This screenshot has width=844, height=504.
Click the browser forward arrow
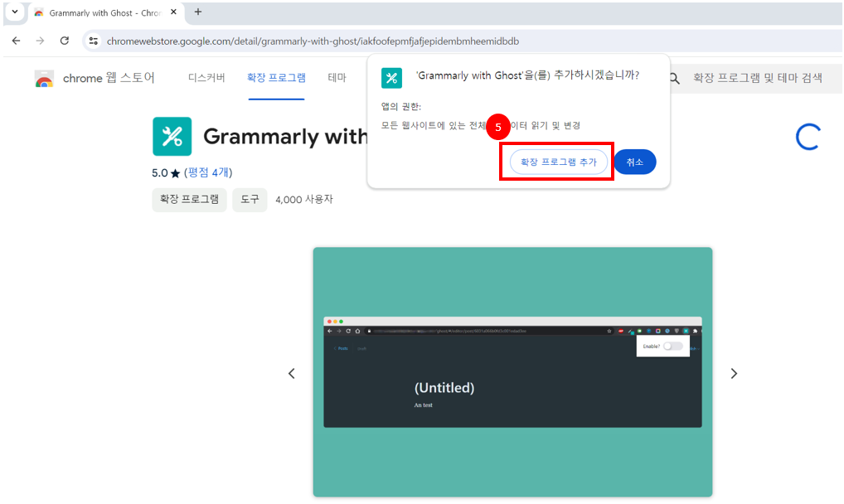click(x=40, y=41)
